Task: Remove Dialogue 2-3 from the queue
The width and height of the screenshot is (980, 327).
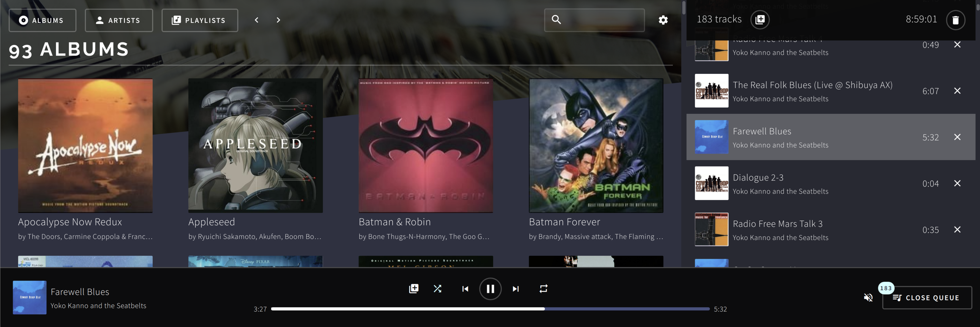Action: click(957, 183)
